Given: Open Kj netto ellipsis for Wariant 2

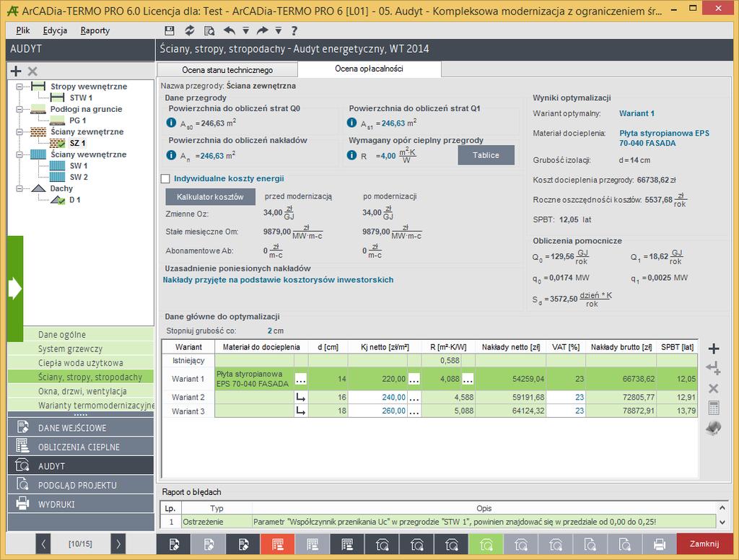Looking at the screenshot, I should pyautogui.click(x=414, y=398).
